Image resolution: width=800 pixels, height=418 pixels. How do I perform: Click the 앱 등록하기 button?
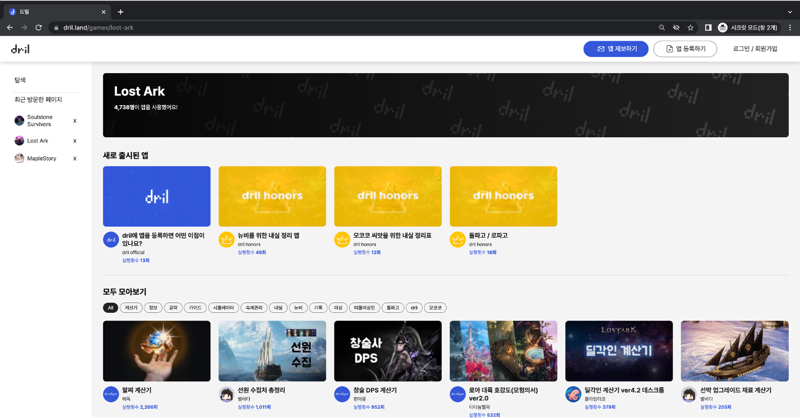pos(685,49)
